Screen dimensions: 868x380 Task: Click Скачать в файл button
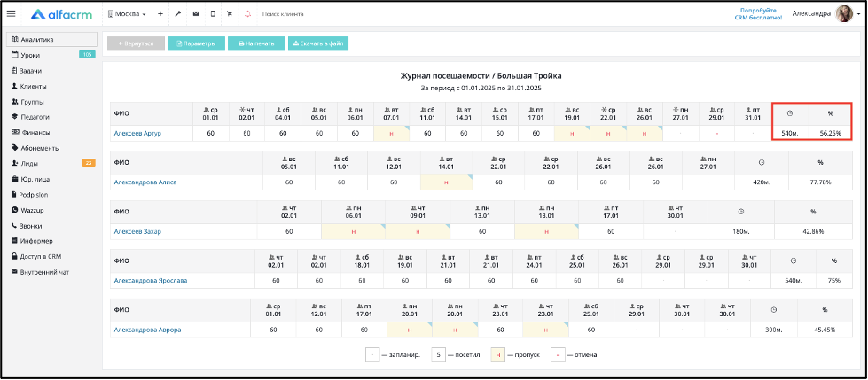[317, 43]
